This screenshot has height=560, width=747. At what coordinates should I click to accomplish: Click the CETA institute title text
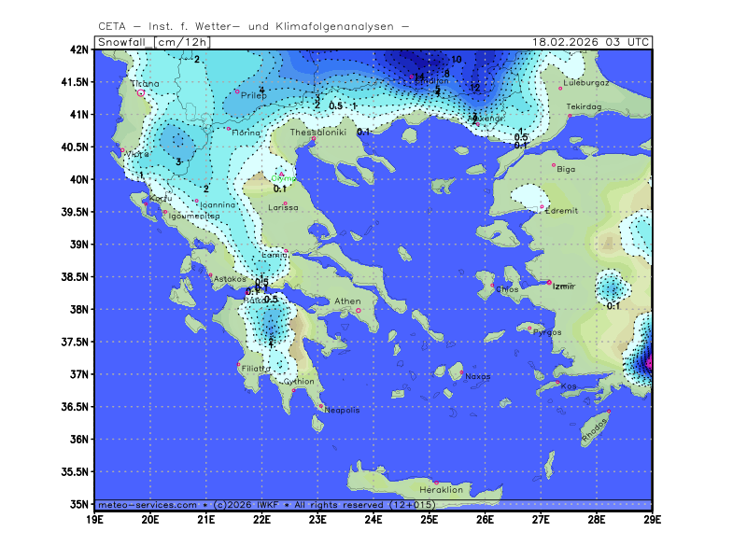pyautogui.click(x=253, y=26)
